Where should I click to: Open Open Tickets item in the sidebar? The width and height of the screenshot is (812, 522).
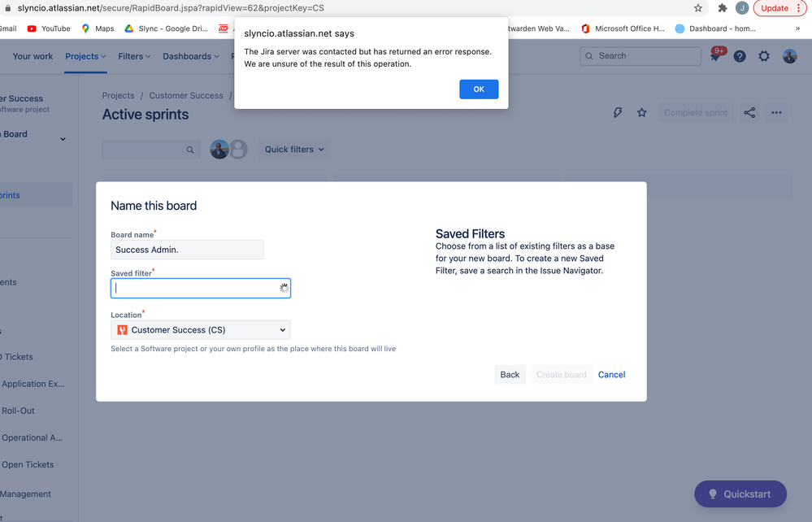coord(28,464)
